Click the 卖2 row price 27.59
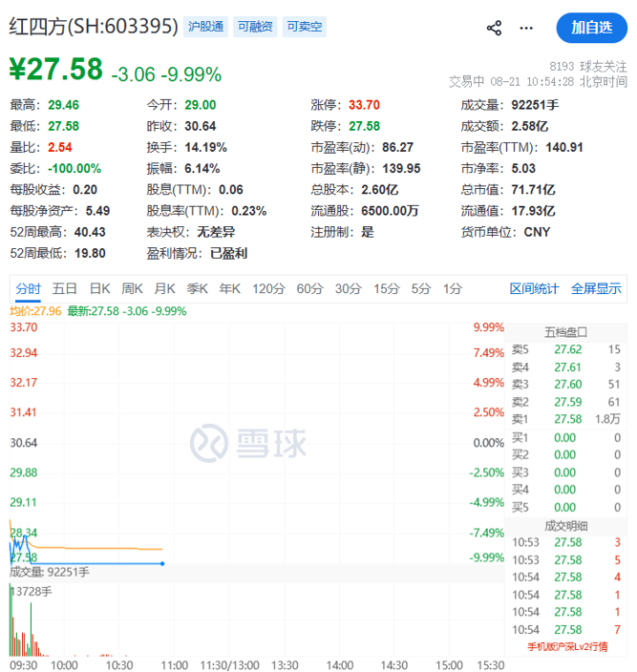This screenshot has width=637, height=672. pos(568,402)
